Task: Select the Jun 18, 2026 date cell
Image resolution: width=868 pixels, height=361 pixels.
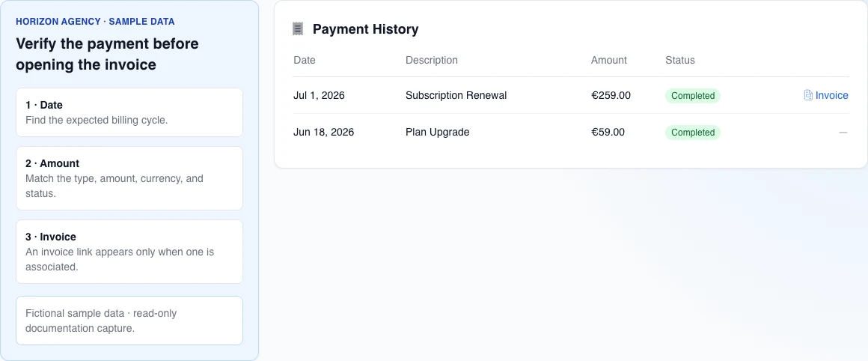Action: (x=324, y=133)
